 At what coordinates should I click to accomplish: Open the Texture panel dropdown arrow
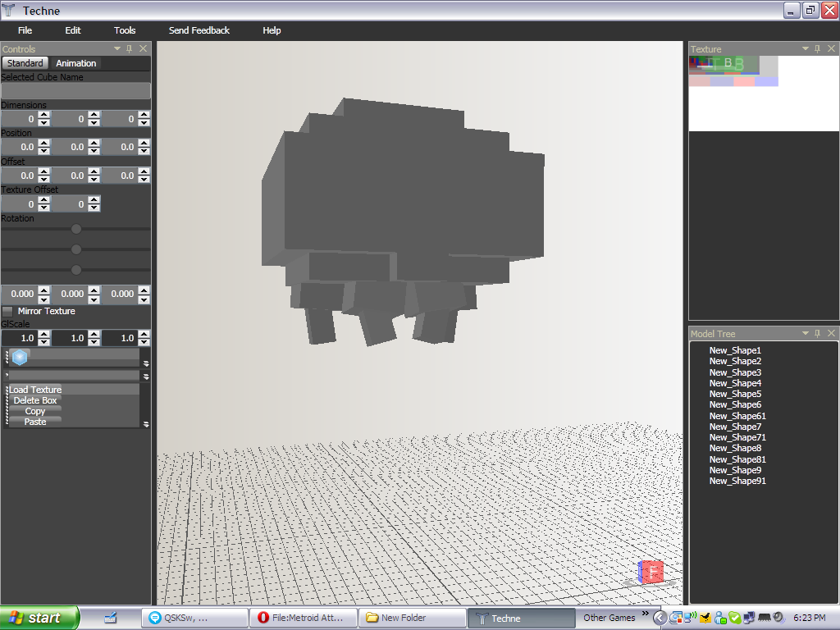[805, 49]
